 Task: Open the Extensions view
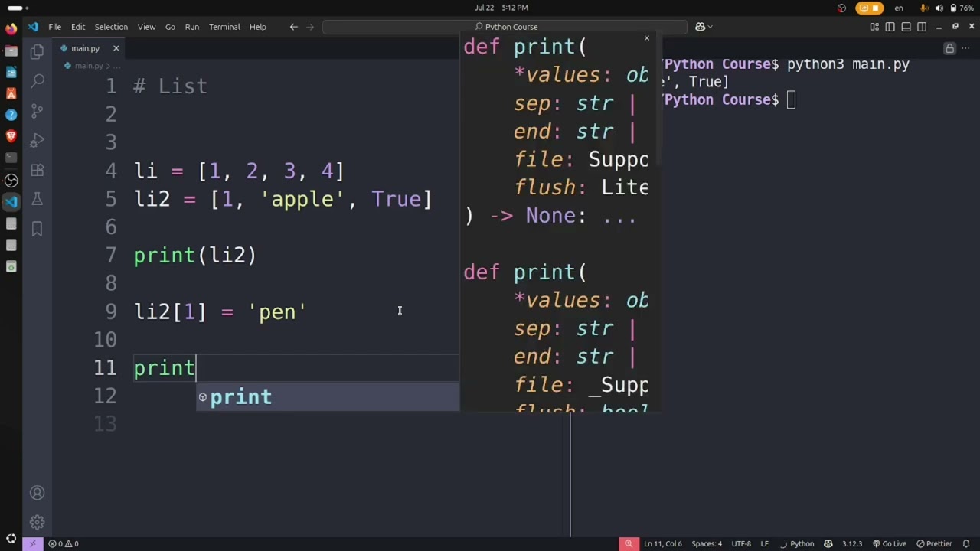click(37, 170)
